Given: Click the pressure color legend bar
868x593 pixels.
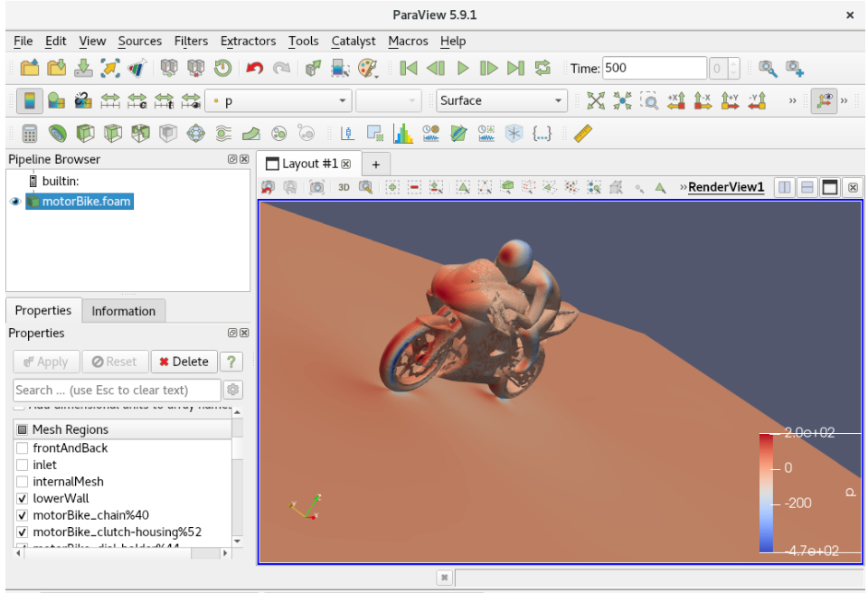Looking at the screenshot, I should pyautogui.click(x=767, y=492).
